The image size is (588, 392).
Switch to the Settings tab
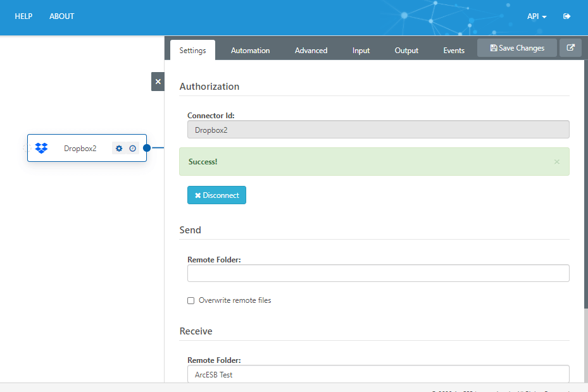[x=193, y=50]
